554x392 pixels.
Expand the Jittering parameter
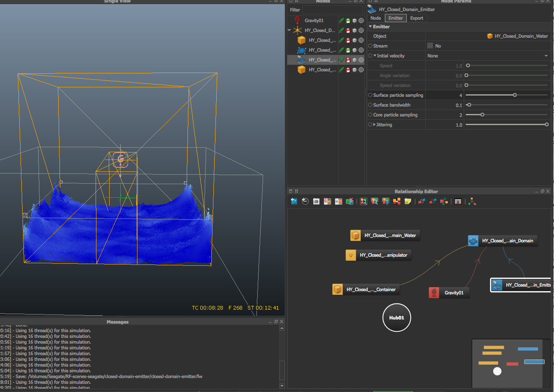374,125
